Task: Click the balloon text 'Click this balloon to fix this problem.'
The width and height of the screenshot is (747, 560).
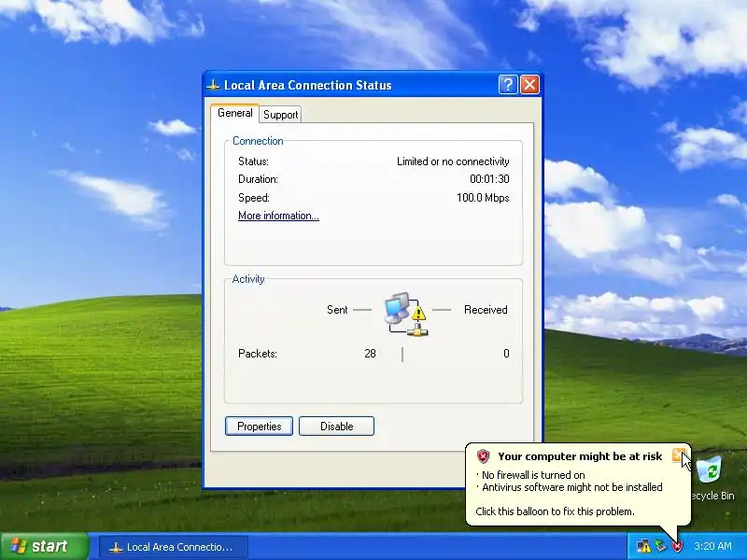Action: 555,511
